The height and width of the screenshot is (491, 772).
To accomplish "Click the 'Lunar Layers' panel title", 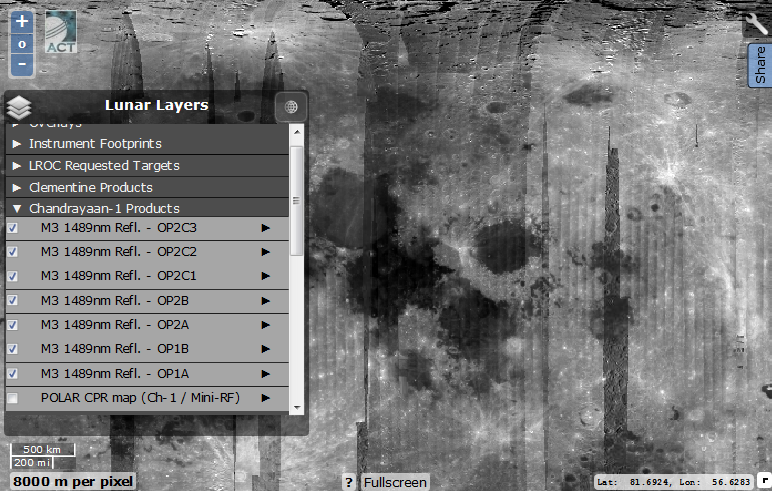I will click(x=157, y=105).
